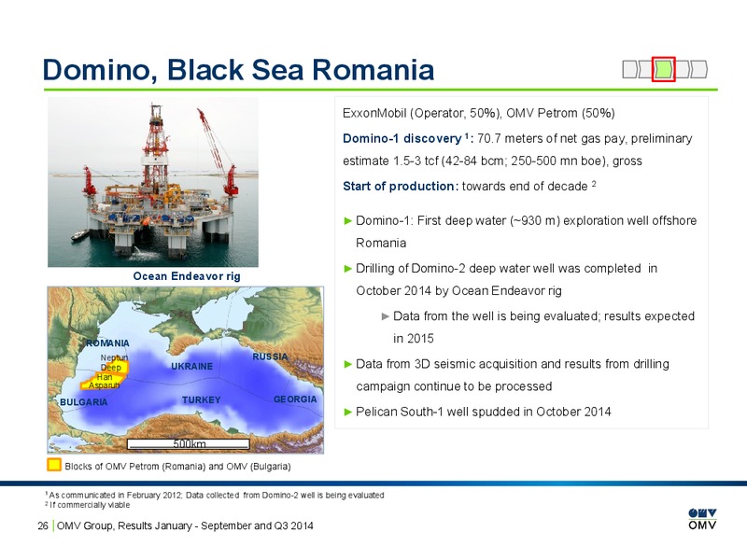Click the 'Start of production:' label
Viewport: 747px width, 560px height.
[401, 186]
